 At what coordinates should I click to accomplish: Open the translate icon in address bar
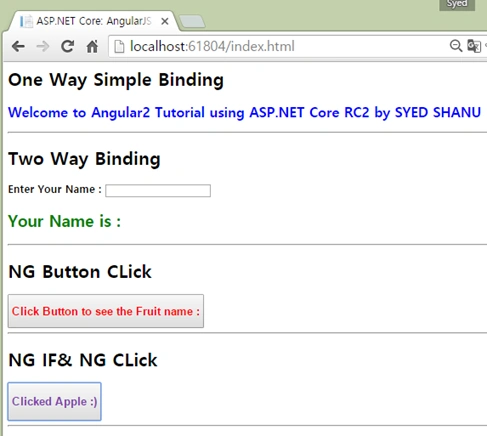474,46
